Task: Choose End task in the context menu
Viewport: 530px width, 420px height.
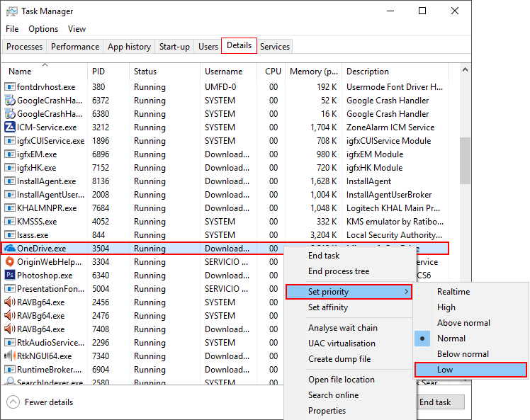Action: [x=349, y=256]
